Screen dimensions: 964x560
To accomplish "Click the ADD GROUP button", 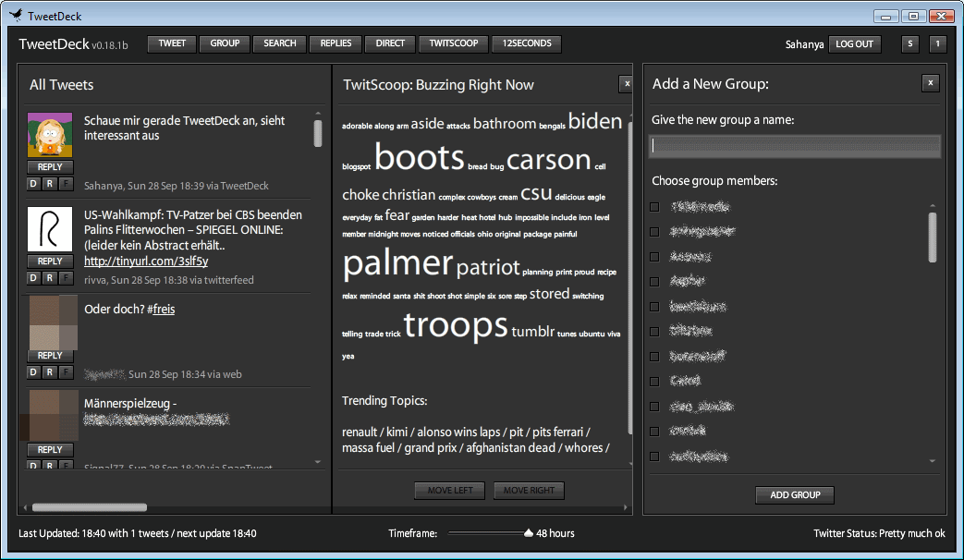I will (795, 494).
